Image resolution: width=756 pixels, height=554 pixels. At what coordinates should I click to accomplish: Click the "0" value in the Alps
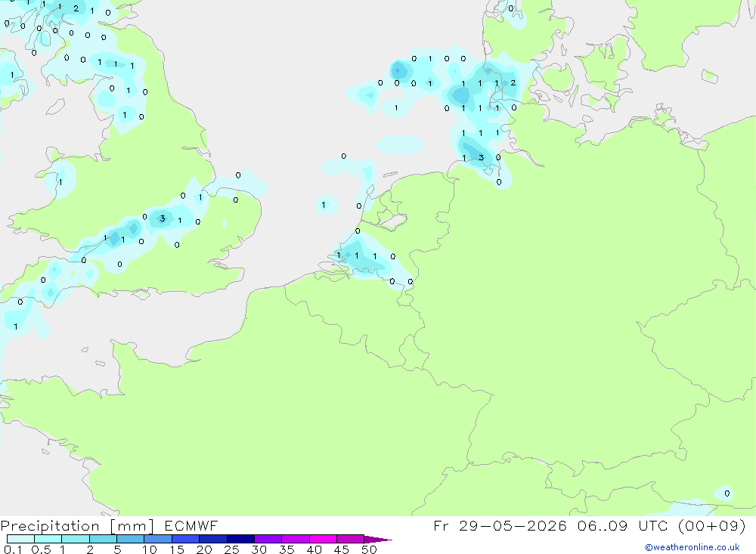[727, 494]
